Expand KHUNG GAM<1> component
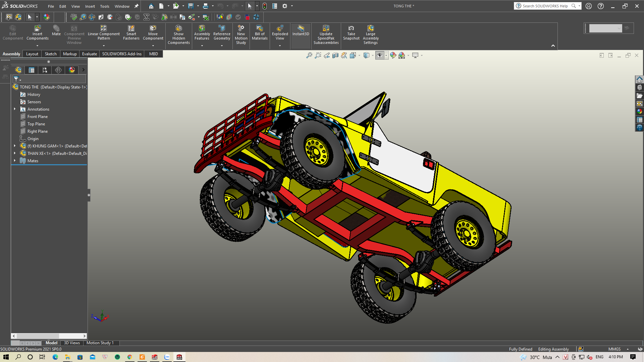 (x=15, y=146)
